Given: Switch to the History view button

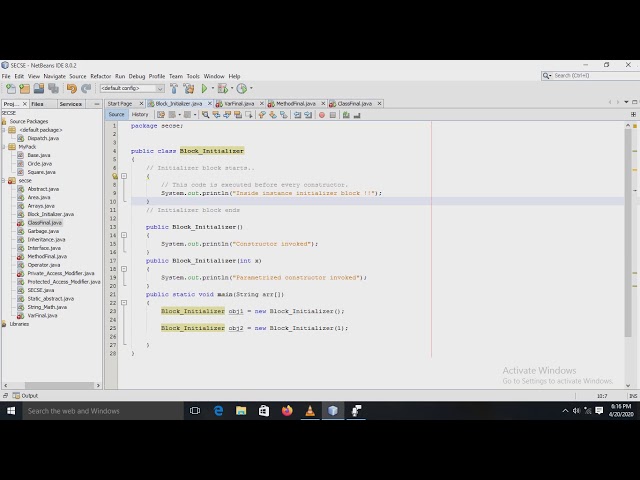Looking at the screenshot, I should point(140,115).
